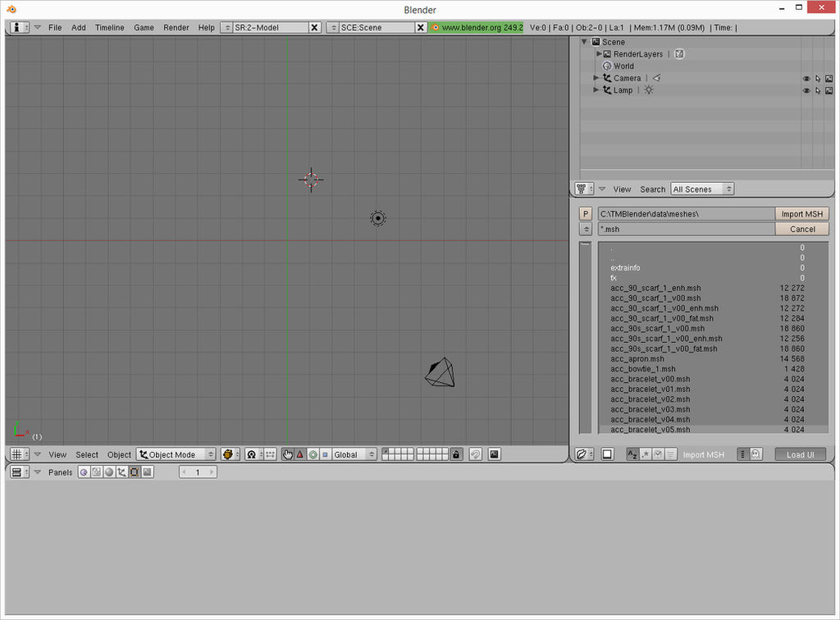Click the Cancel button in file browser
This screenshot has height=620, width=840.
coord(802,229)
